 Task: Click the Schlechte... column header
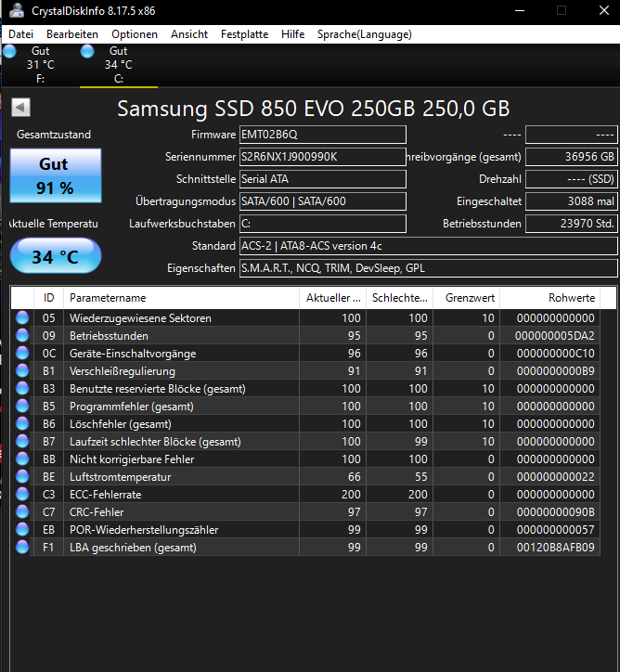click(400, 298)
